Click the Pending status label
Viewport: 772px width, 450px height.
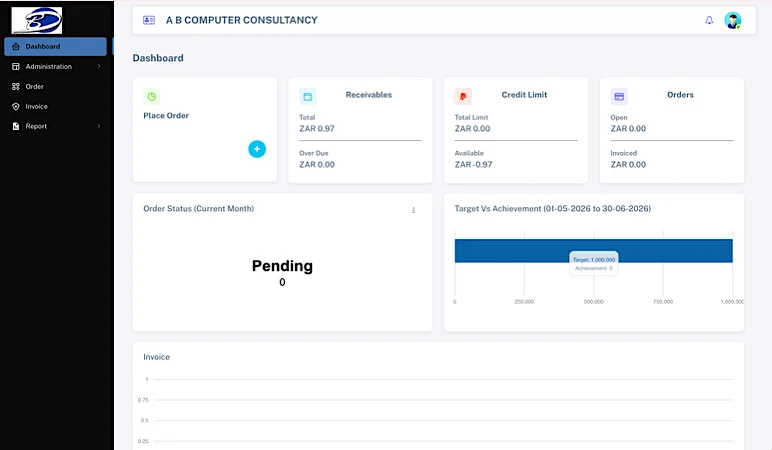coord(282,266)
